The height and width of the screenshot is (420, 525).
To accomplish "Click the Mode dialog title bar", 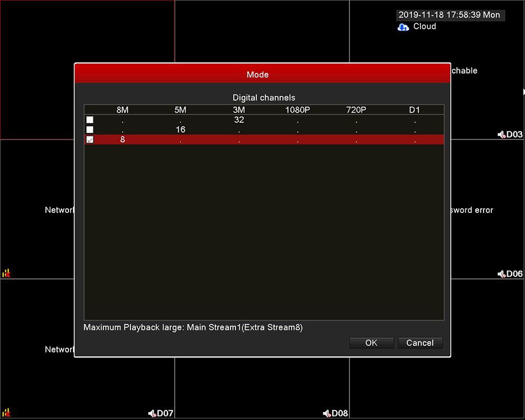I will point(262,74).
